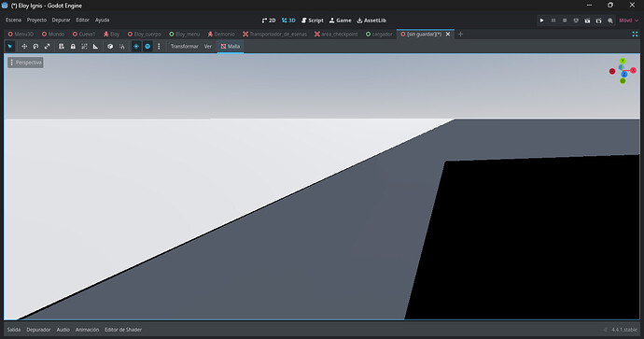Run the project with play icon
644x339 pixels.
tap(541, 21)
